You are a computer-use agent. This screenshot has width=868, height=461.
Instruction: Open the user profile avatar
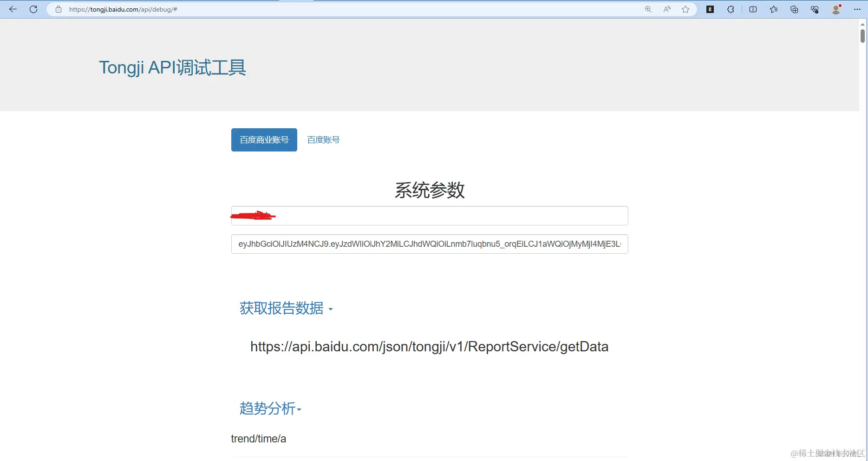pos(836,9)
